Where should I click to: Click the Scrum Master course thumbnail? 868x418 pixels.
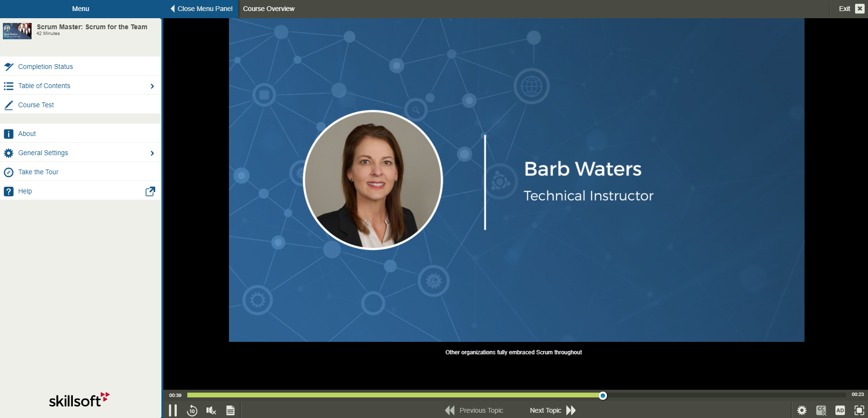17,31
